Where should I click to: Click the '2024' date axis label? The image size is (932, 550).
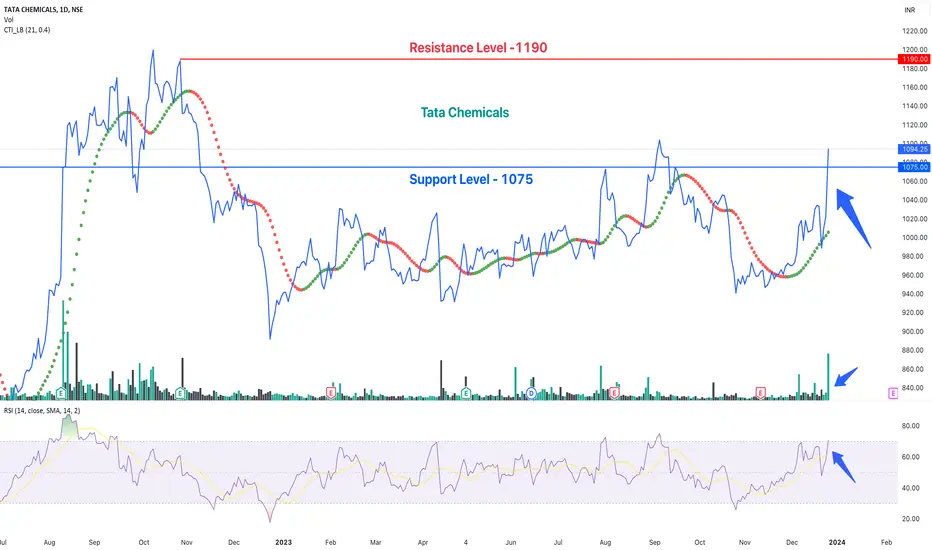(x=837, y=542)
